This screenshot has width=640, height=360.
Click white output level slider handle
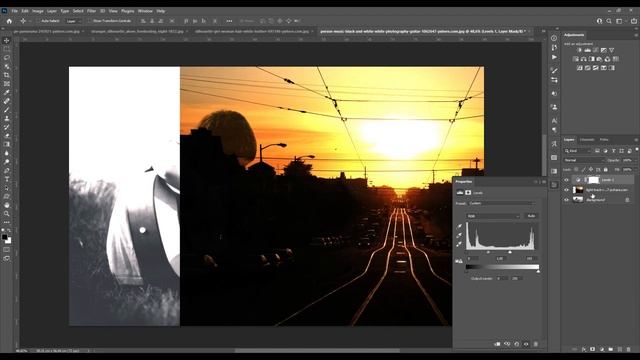click(538, 271)
